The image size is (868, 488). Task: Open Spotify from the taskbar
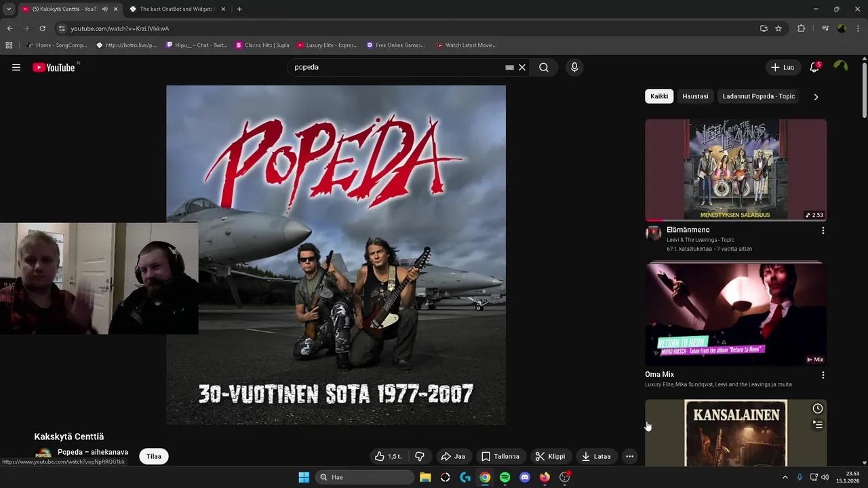[505, 477]
